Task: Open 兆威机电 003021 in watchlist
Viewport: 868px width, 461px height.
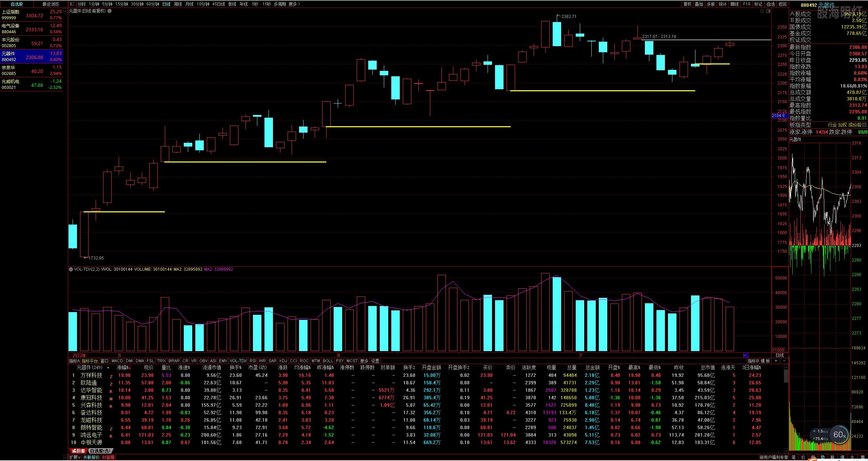Action: point(32,84)
